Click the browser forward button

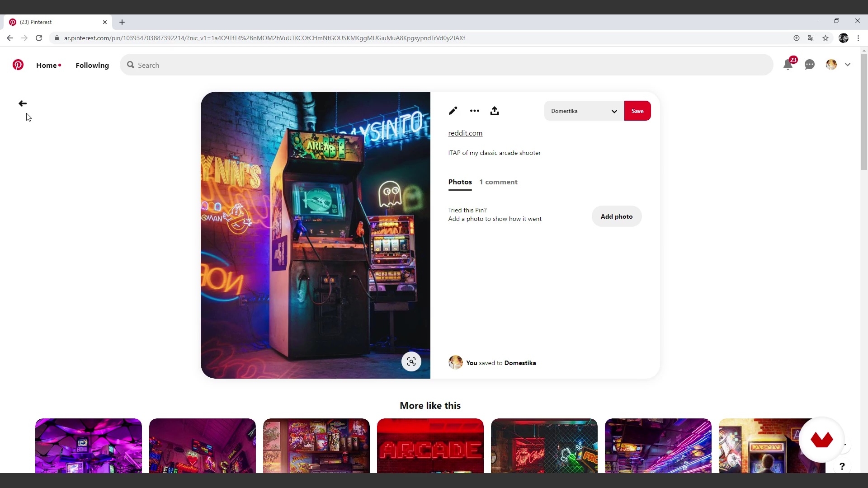24,38
